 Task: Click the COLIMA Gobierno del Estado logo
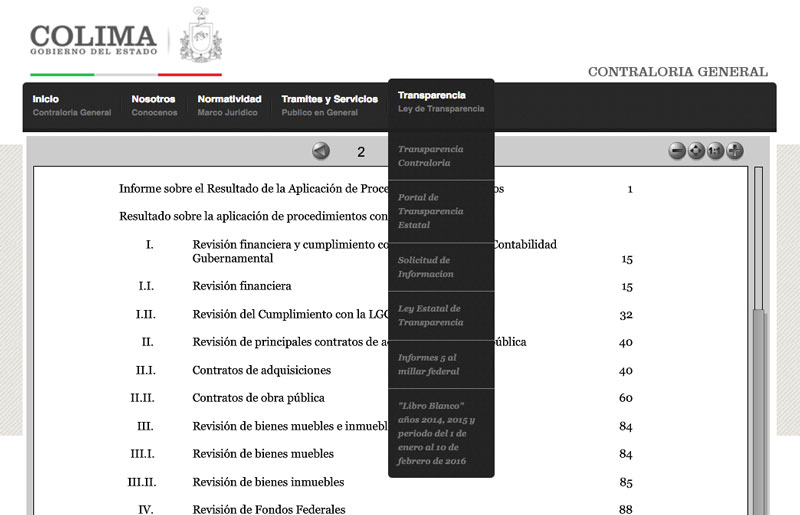click(93, 40)
